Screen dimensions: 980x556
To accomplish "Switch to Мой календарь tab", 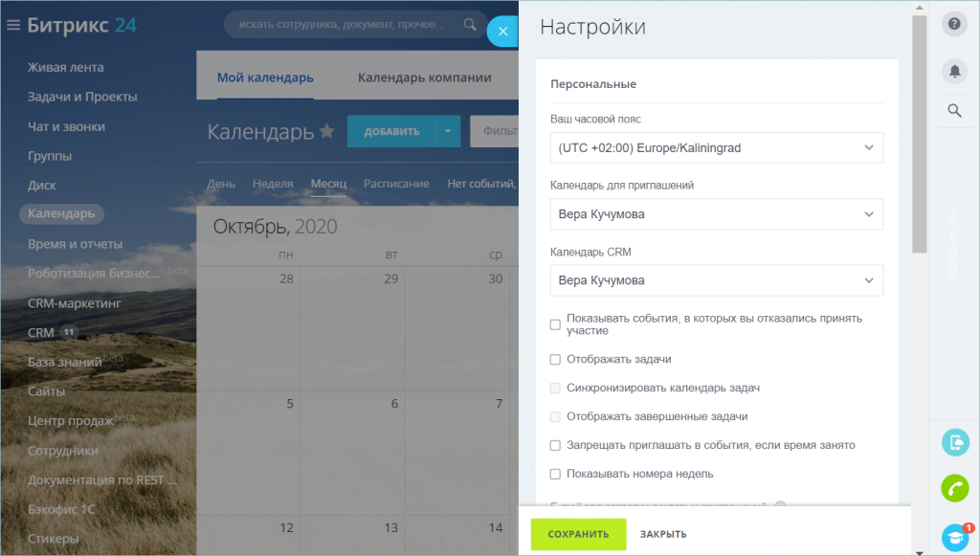I will [x=265, y=78].
